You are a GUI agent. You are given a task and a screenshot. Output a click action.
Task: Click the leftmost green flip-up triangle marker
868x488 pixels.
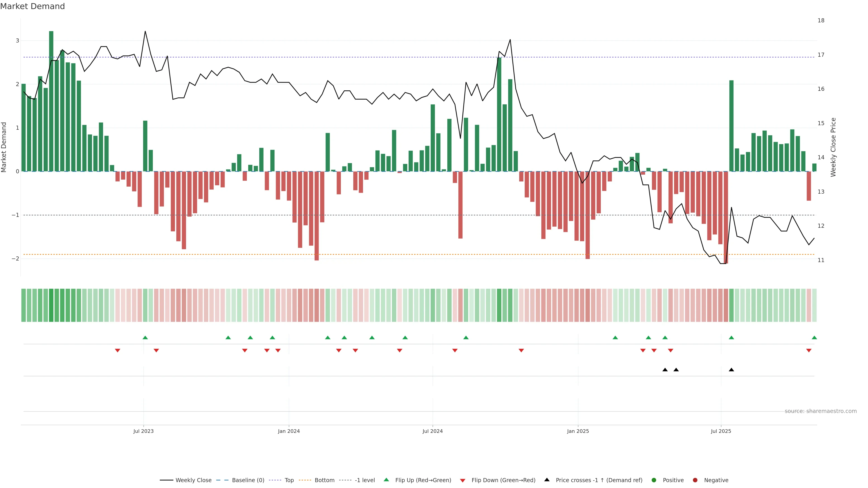click(x=145, y=338)
